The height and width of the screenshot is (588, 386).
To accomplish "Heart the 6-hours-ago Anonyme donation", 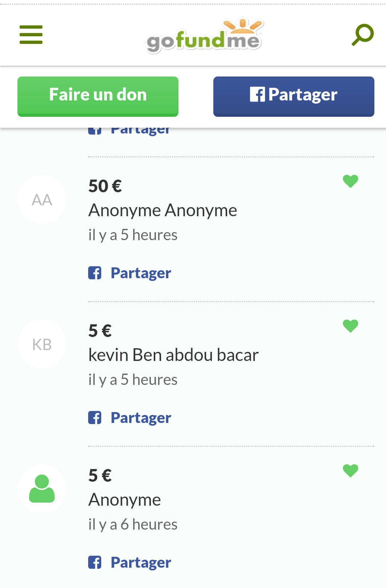I will click(x=350, y=470).
